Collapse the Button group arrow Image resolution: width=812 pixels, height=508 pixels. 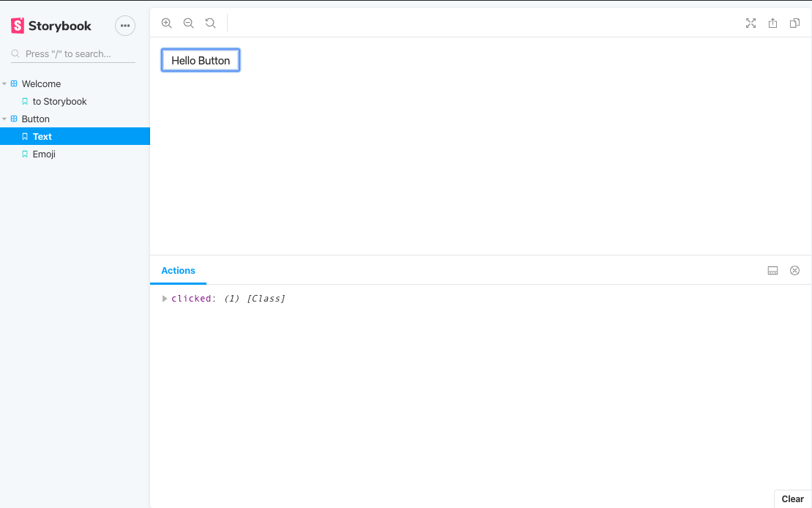4,119
